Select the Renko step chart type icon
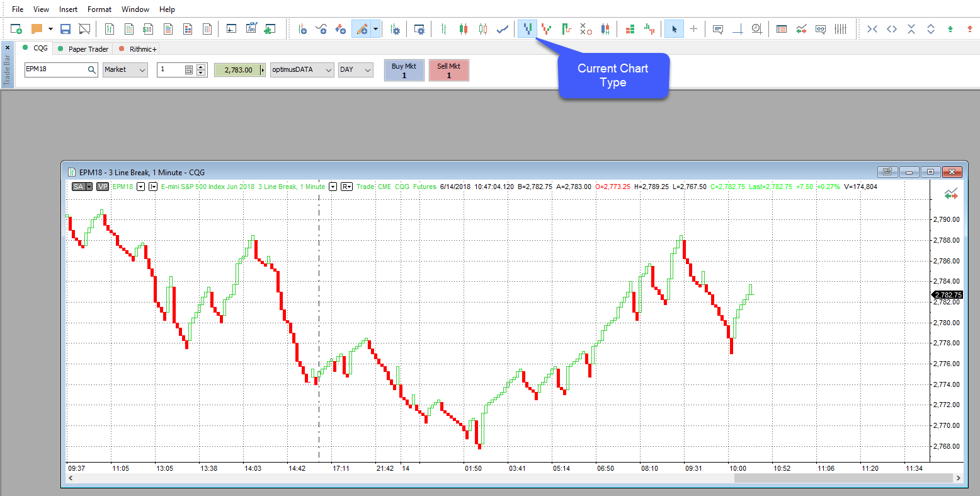 566,29
